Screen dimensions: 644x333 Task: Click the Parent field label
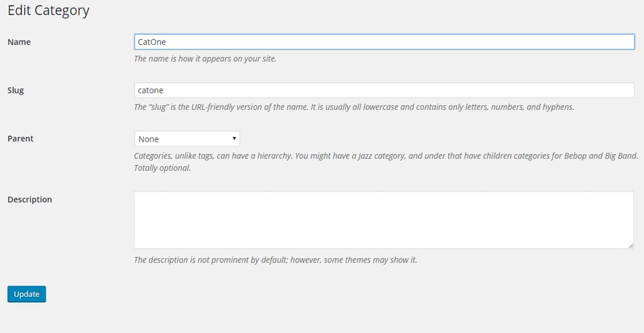[x=21, y=138]
